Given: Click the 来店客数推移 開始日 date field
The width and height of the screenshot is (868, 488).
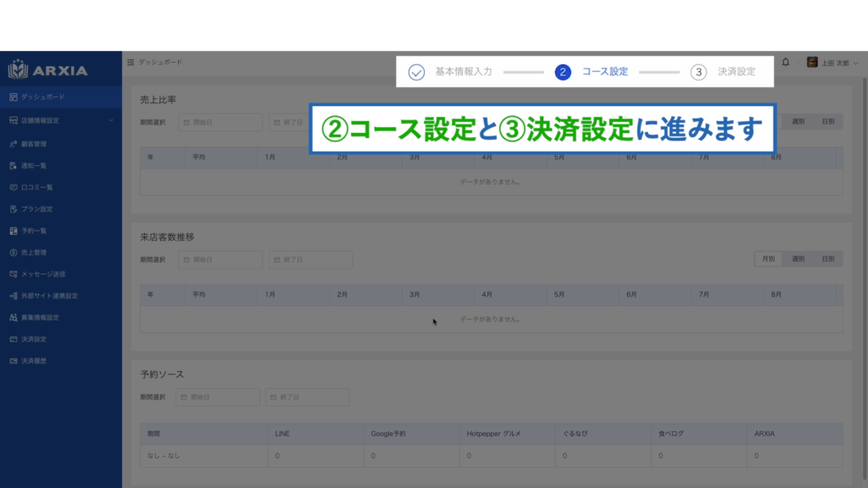Looking at the screenshot, I should click(220, 259).
